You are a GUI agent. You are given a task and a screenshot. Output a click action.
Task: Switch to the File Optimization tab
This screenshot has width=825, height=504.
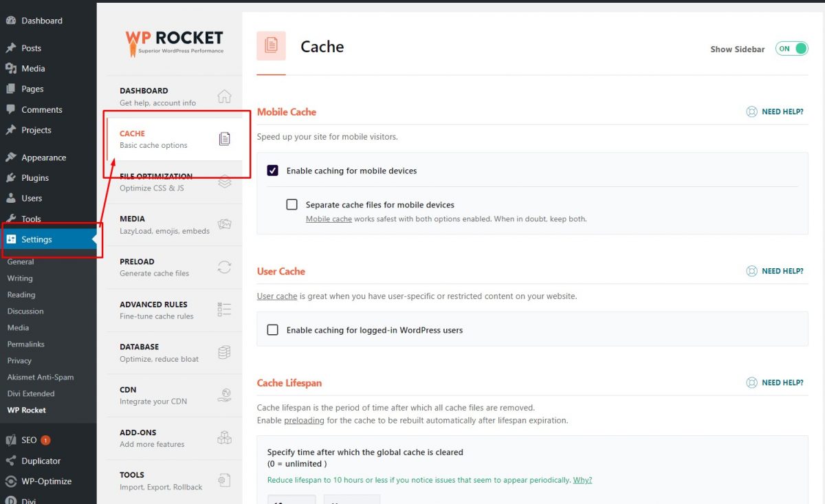click(x=174, y=182)
